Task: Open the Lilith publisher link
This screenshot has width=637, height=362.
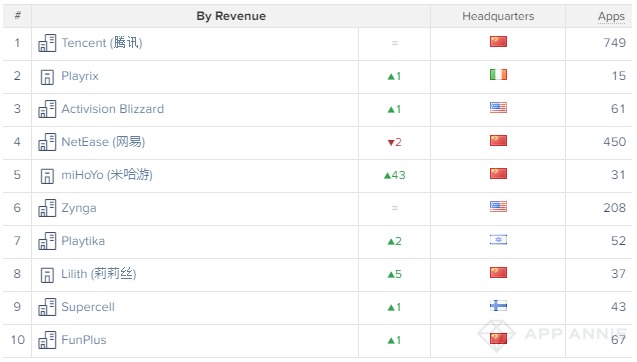Action: point(99,274)
